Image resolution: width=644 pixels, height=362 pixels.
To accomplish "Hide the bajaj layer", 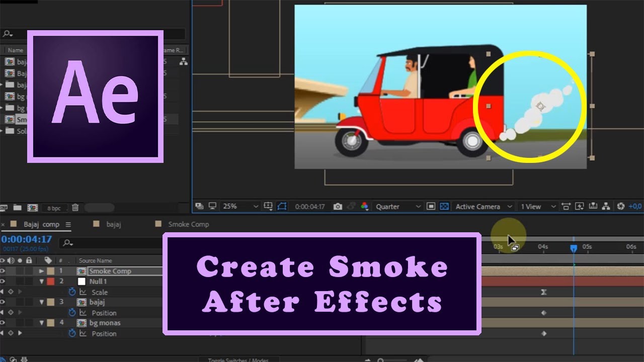I will tap(3, 302).
